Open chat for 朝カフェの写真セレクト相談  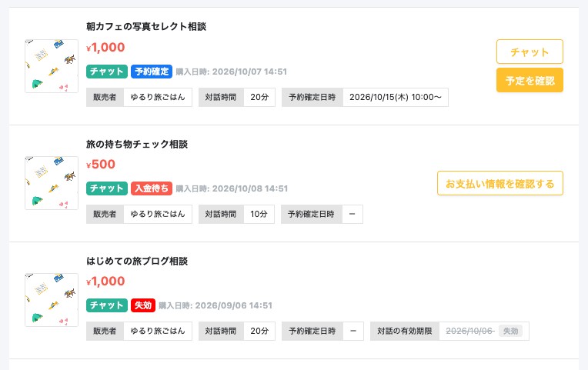[x=530, y=52]
